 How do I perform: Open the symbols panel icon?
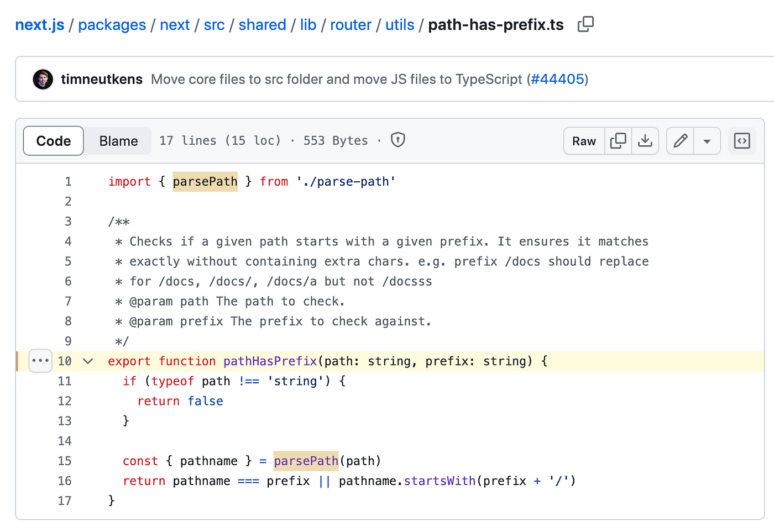click(x=742, y=141)
